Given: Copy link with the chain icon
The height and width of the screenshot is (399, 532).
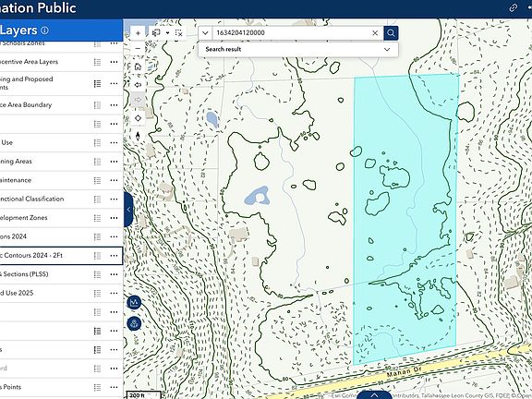Looking at the screenshot, I should [x=514, y=7].
